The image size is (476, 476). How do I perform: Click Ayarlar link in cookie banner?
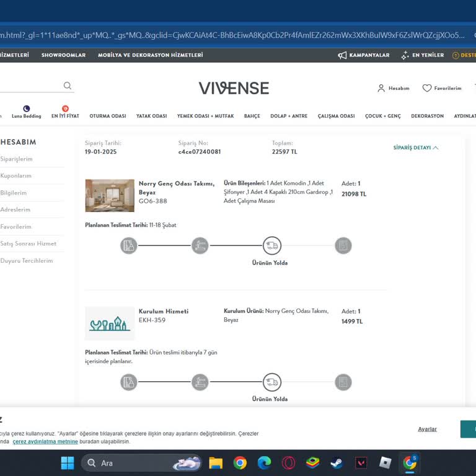coord(427,429)
